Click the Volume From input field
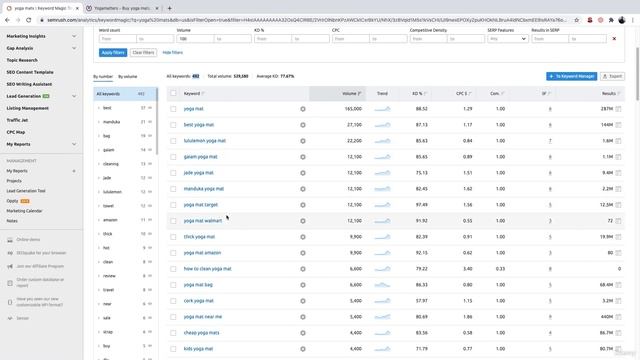 pos(195,39)
